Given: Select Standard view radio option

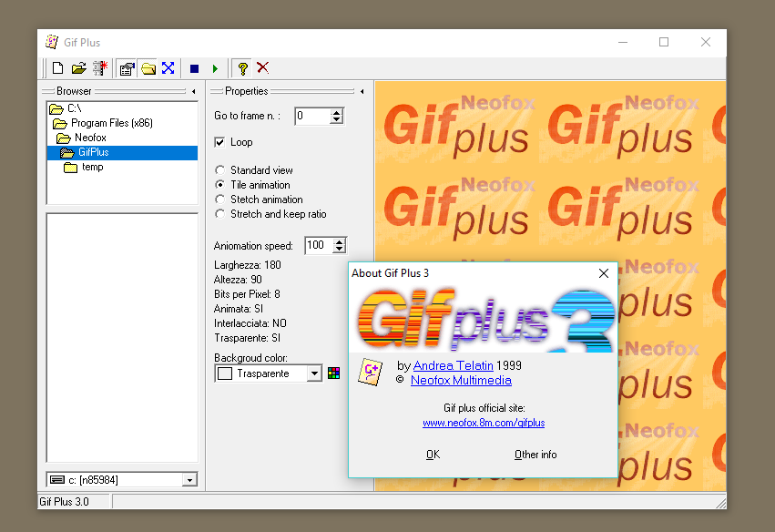Looking at the screenshot, I should [220, 170].
